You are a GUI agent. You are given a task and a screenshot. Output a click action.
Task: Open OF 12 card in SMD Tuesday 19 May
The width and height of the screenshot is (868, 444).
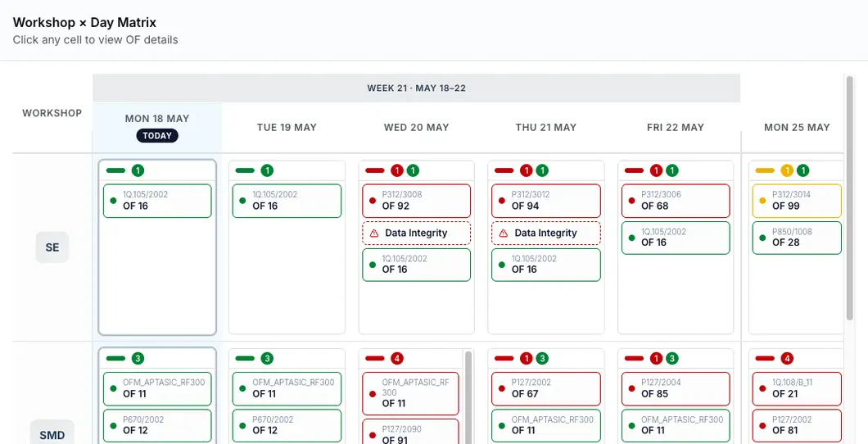(287, 426)
